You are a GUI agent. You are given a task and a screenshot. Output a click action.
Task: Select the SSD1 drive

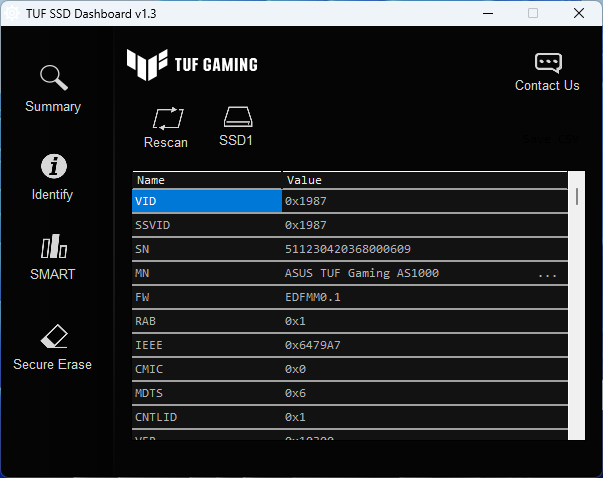[x=236, y=127]
